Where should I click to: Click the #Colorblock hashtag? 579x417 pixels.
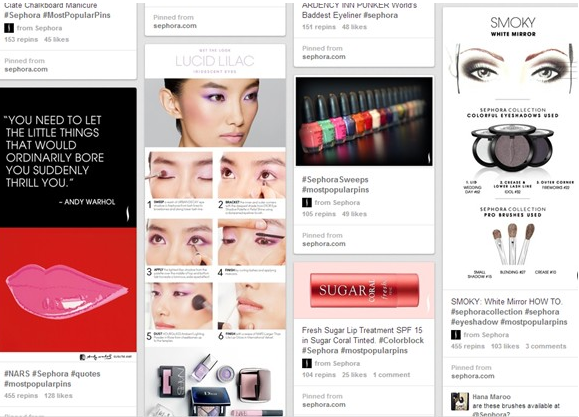tap(401, 341)
